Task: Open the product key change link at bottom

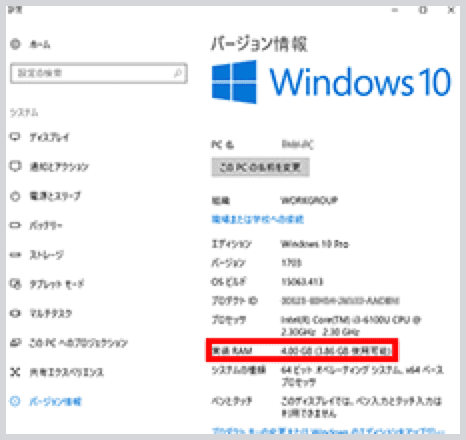Action: (328, 431)
